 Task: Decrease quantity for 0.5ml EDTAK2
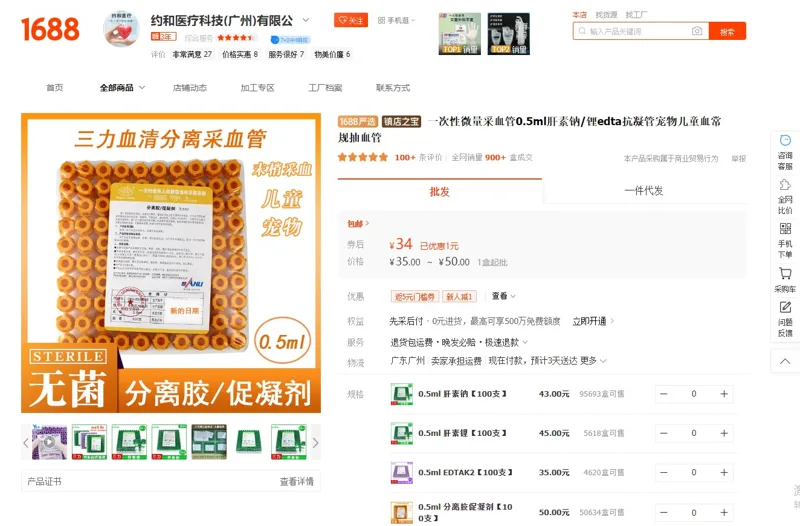664,472
